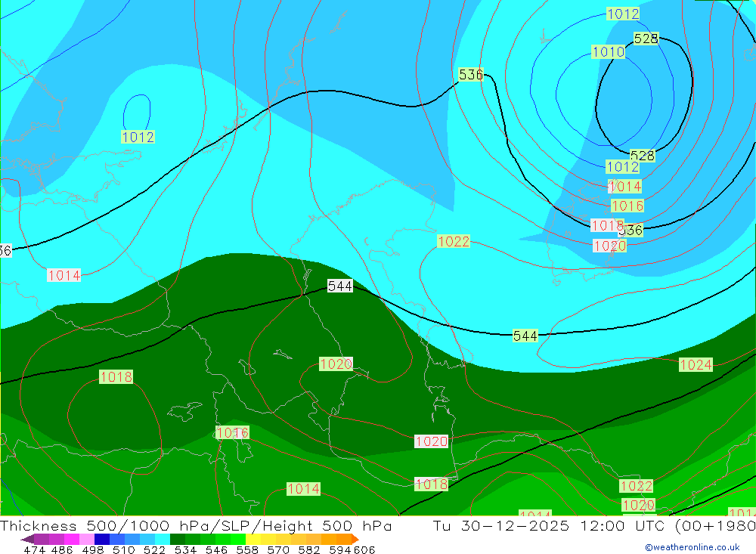Click the legend value 546
The width and height of the screenshot is (756, 554).
(x=216, y=549)
